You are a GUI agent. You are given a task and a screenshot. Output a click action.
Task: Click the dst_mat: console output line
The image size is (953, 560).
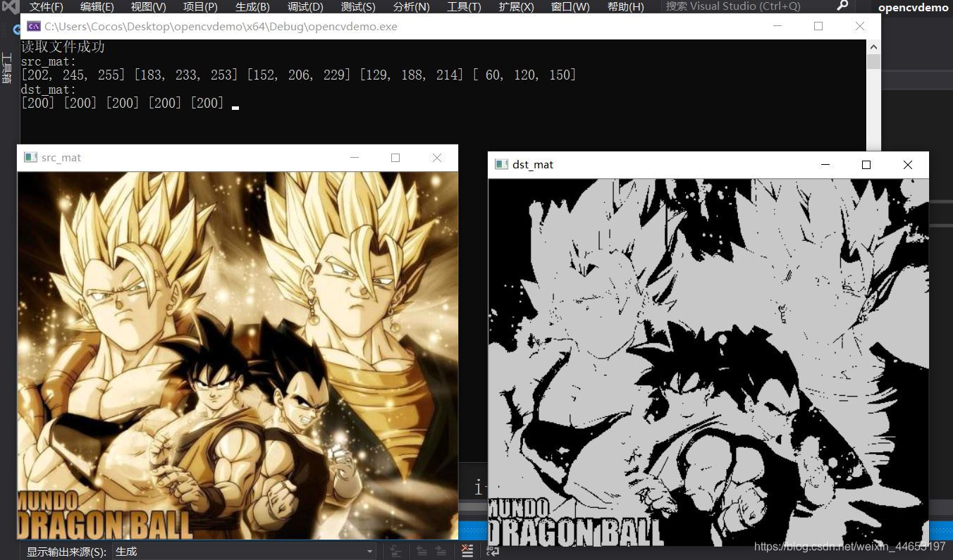pyautogui.click(x=49, y=89)
